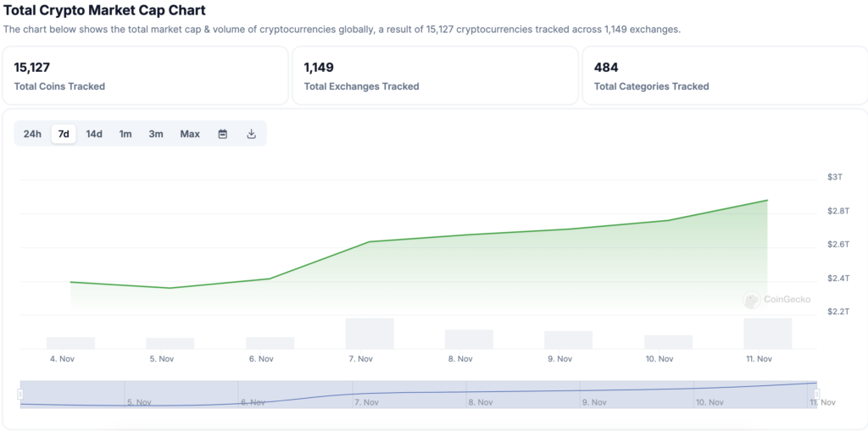Screen dimensions: 868x431
Task: Open the Total Exchanges Tracked card
Action: coord(434,75)
